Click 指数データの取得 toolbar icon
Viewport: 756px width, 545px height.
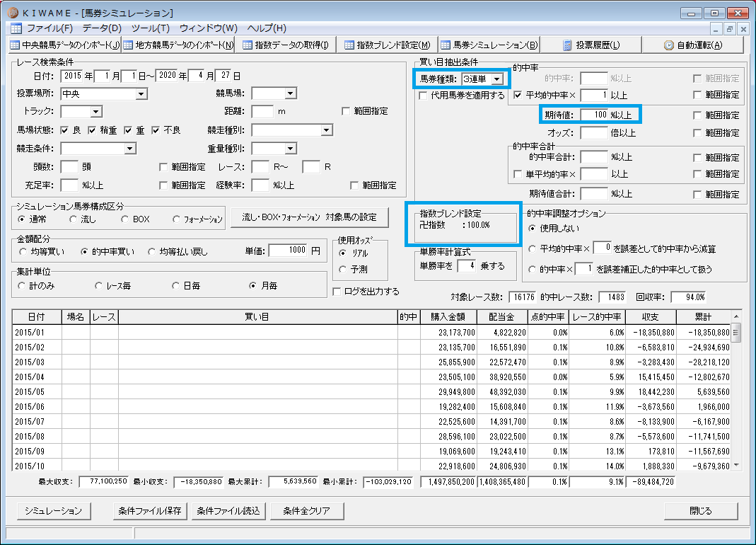coord(248,45)
